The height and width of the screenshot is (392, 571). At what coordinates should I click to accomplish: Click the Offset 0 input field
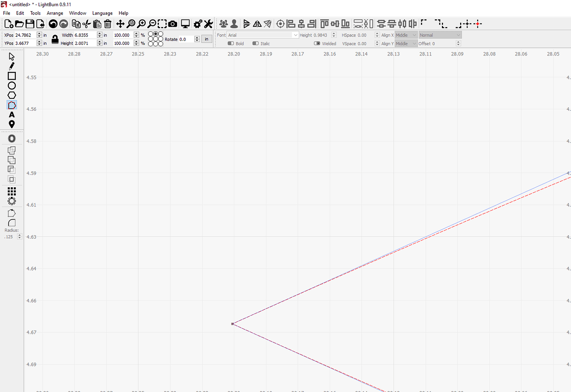(444, 43)
